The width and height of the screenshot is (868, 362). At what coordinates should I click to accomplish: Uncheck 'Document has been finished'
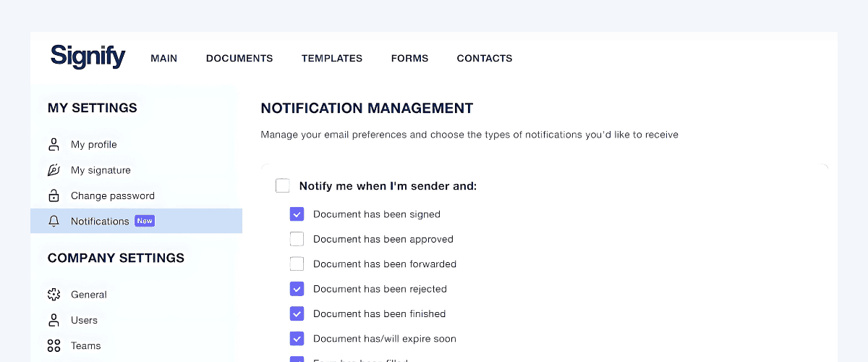coord(297,313)
